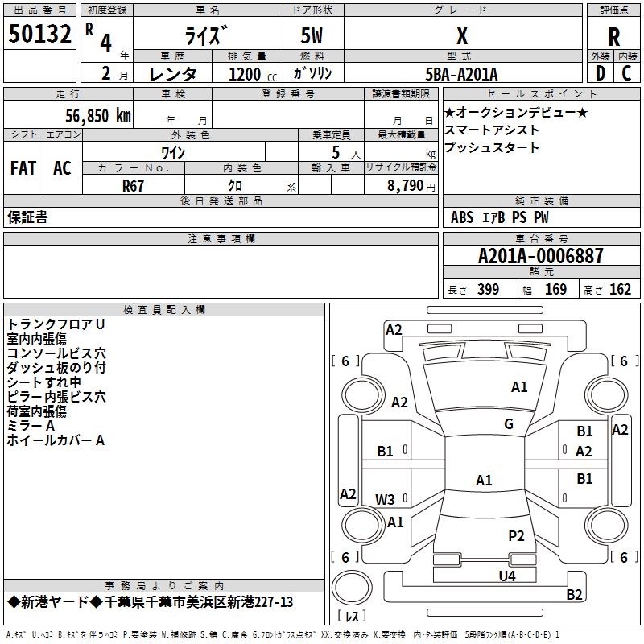Viewport: 644px width, 644px height.
Task: Click inspector note ピラー内張ビス穴
Action: click(56, 397)
